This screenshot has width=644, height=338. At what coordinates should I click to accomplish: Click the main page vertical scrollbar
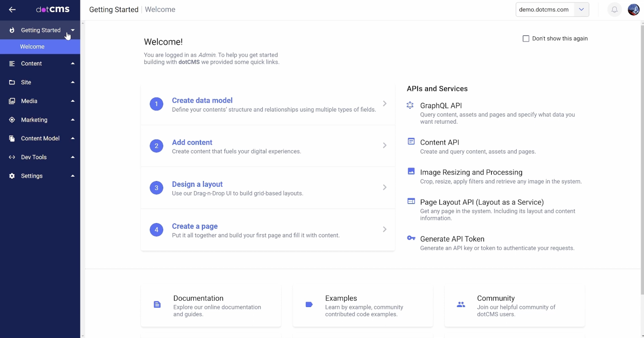(642, 160)
